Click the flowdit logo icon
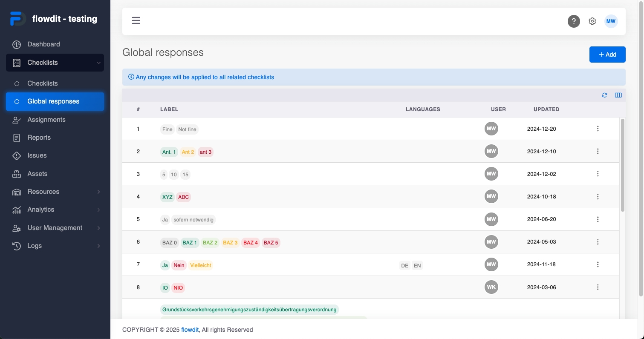644x339 pixels. point(18,19)
